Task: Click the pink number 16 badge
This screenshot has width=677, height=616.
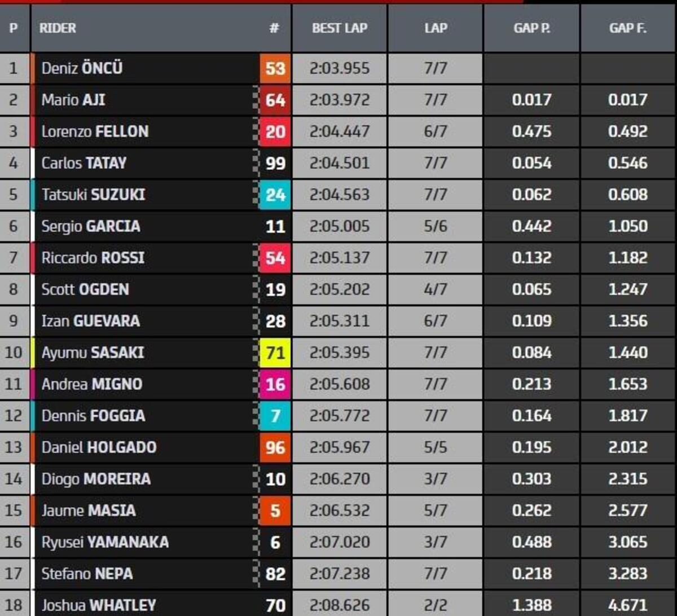Action: point(275,385)
